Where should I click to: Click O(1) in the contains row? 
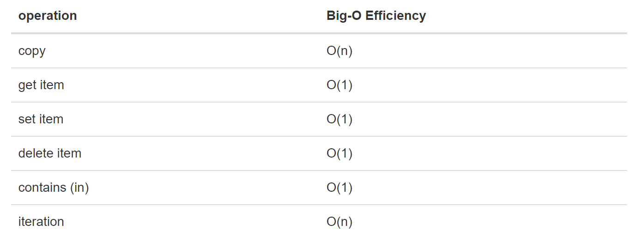click(340, 188)
